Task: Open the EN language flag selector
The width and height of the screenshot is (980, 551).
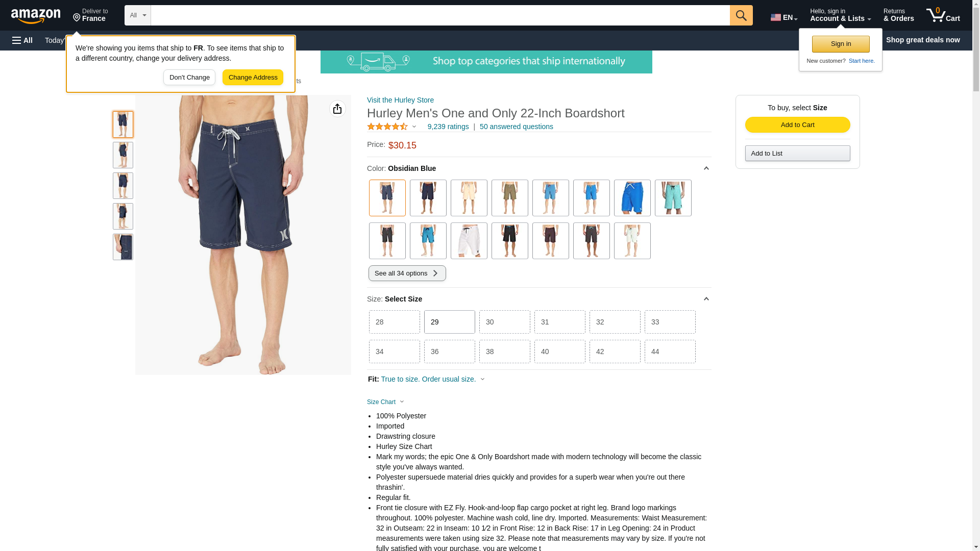Action: coord(784,17)
